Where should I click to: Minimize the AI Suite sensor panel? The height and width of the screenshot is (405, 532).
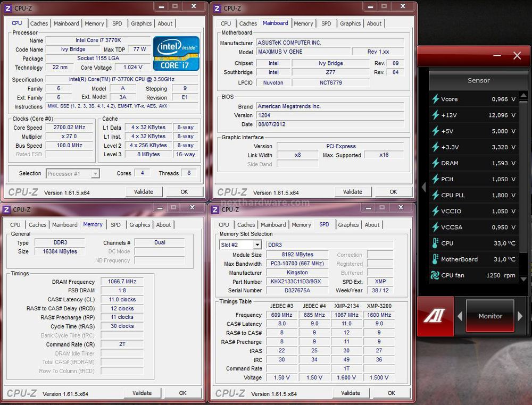(497, 55)
